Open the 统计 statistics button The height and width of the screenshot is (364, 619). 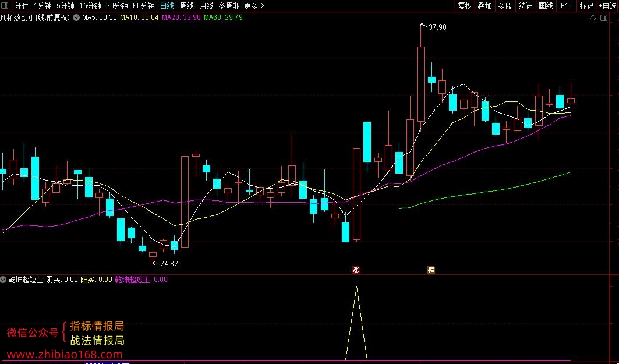525,6
